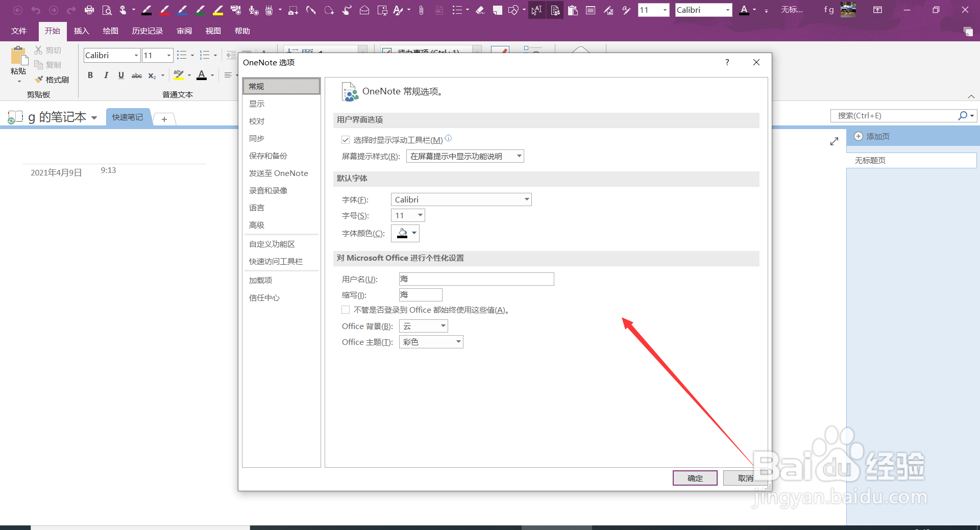The width and height of the screenshot is (980, 530).
Task: Click the dialog help question mark
Action: click(x=727, y=62)
